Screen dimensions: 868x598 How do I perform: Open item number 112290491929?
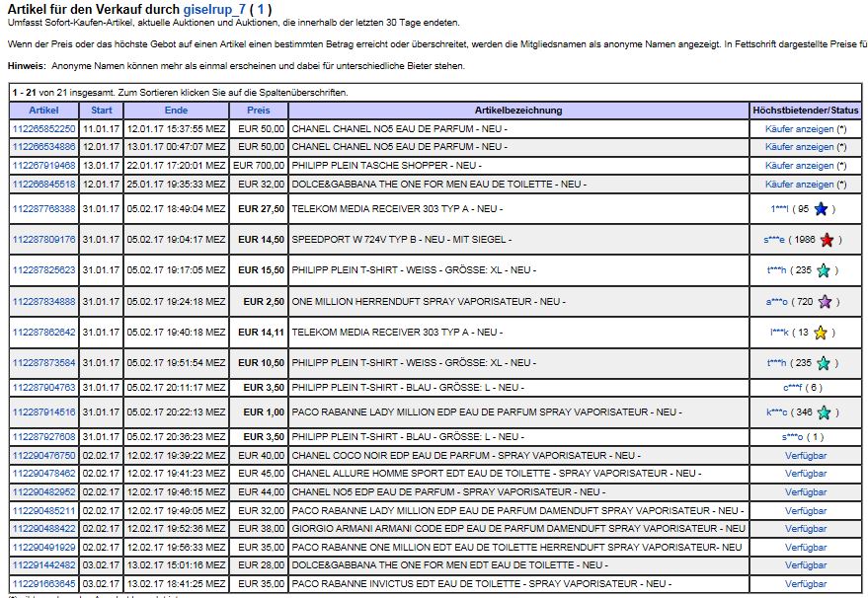43,547
